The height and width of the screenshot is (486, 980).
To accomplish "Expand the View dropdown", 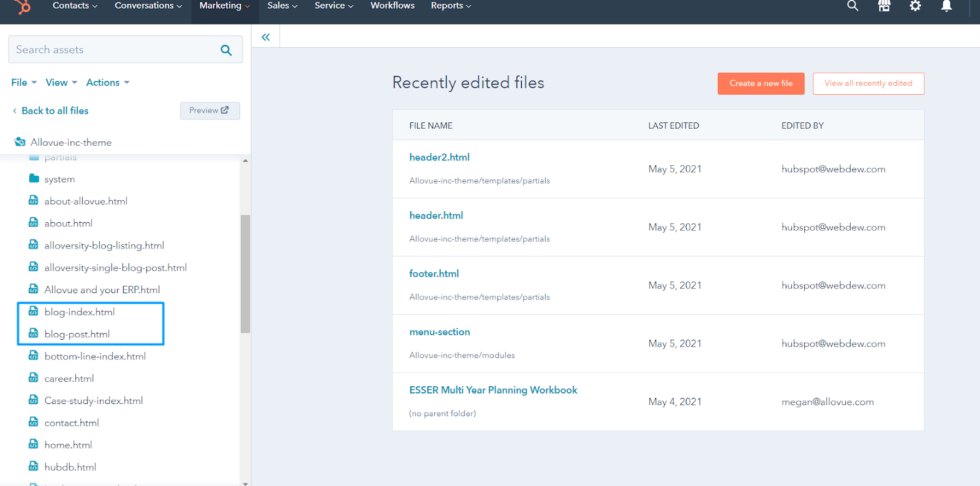I will click(61, 82).
